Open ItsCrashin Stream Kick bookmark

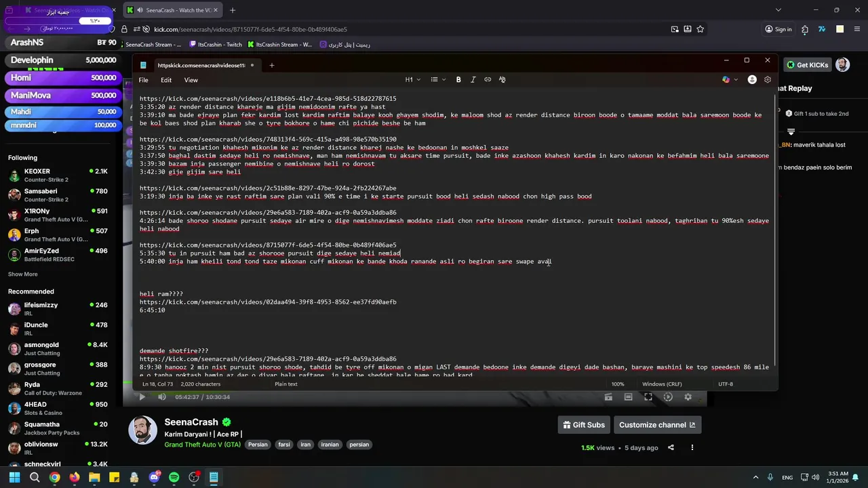tap(279, 45)
